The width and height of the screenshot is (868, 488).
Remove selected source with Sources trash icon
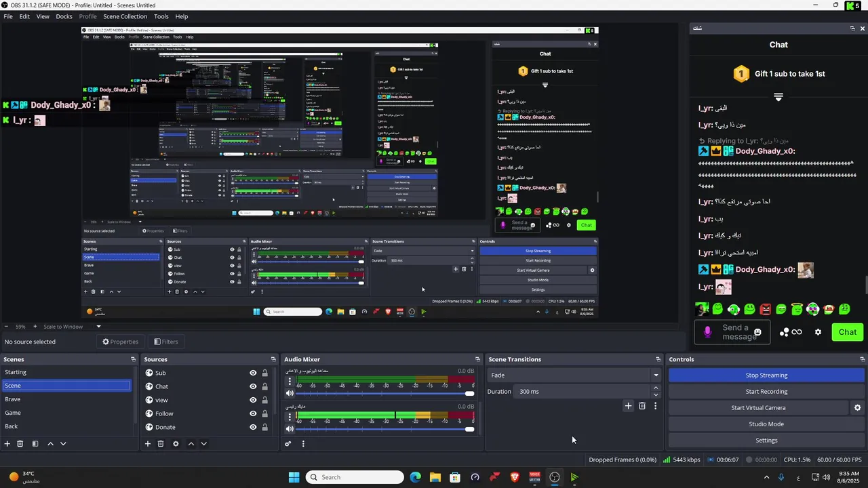(x=161, y=444)
